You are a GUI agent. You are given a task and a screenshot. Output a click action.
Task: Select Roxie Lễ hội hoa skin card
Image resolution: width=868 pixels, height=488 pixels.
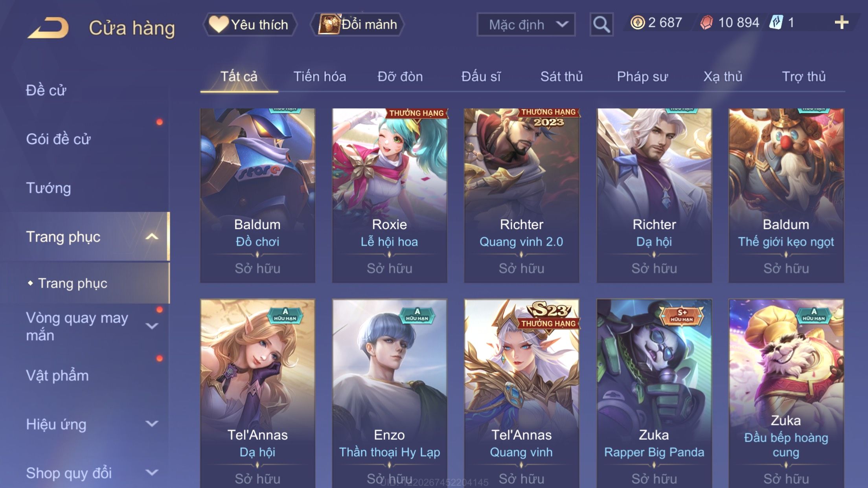(x=390, y=195)
